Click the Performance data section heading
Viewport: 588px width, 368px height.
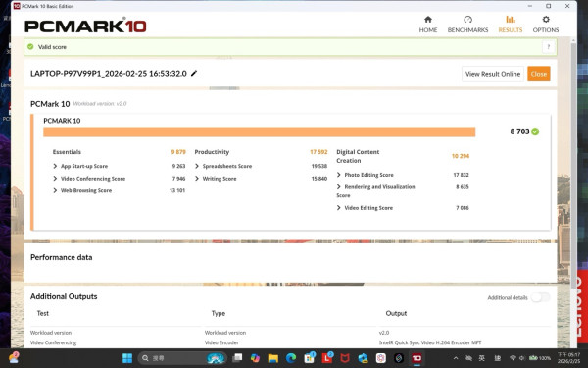click(61, 257)
